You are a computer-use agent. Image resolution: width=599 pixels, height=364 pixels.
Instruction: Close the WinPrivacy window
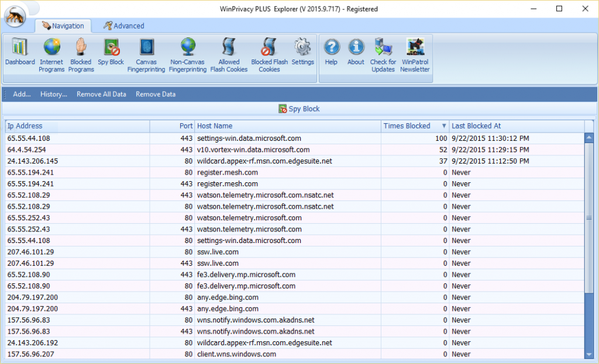[585, 9]
